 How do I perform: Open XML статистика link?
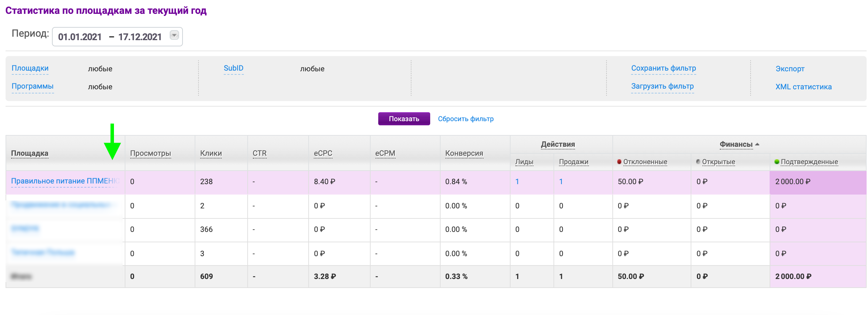tap(803, 87)
